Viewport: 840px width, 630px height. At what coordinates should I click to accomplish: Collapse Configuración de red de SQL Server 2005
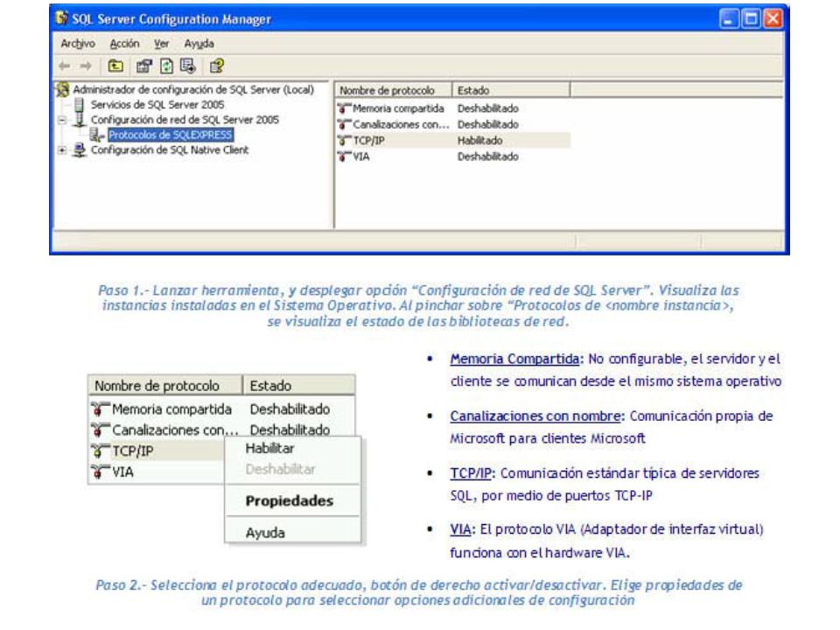(x=62, y=120)
